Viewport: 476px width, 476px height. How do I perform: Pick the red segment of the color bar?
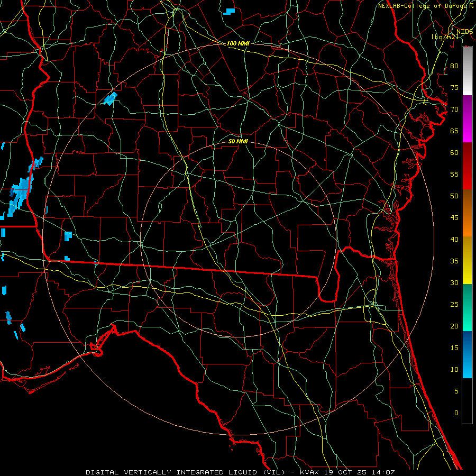click(467, 166)
